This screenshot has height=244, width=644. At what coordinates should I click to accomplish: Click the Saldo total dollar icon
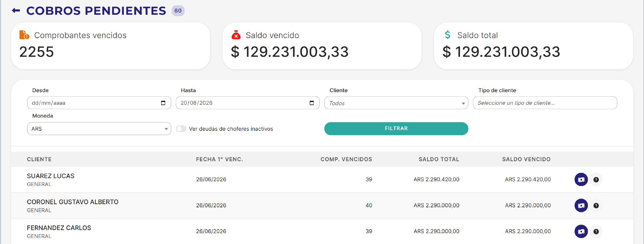448,35
